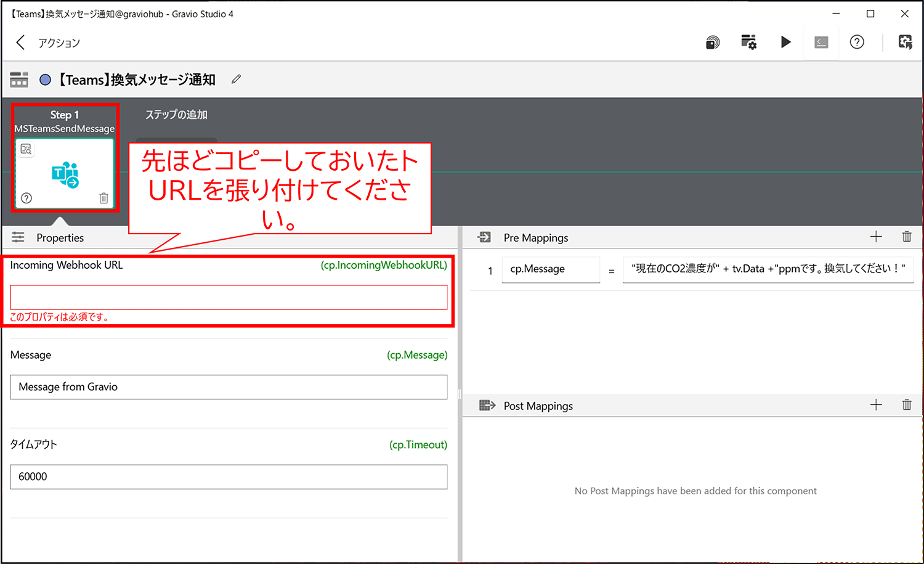This screenshot has width=924, height=564.
Task: Click the (cp.Message) property label
Action: pos(417,355)
